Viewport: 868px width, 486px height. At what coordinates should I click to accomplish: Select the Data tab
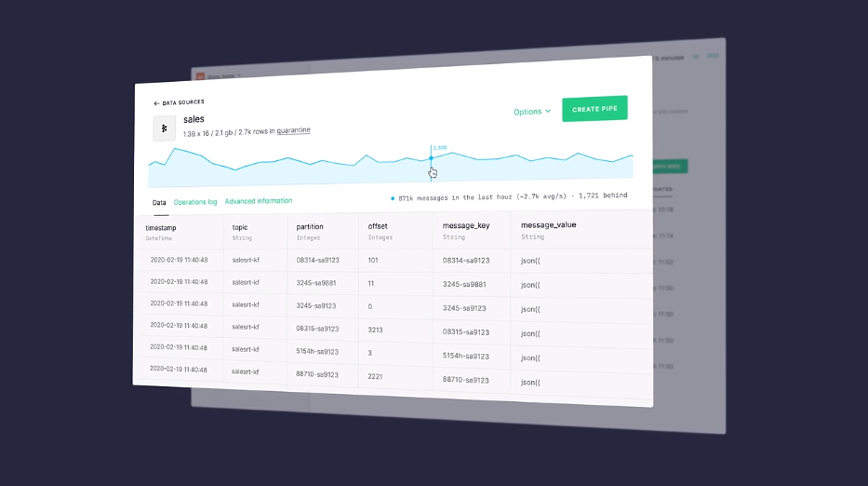point(159,203)
